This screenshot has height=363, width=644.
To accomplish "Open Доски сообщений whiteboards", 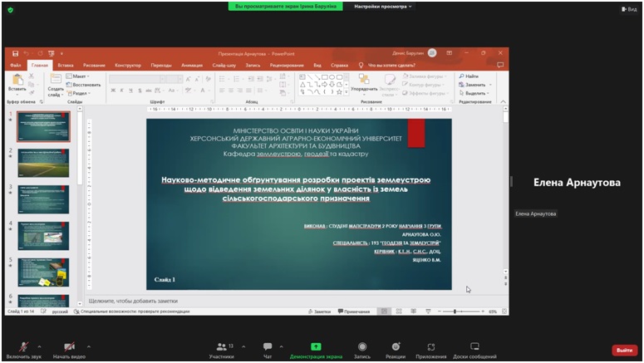I will [474, 351].
